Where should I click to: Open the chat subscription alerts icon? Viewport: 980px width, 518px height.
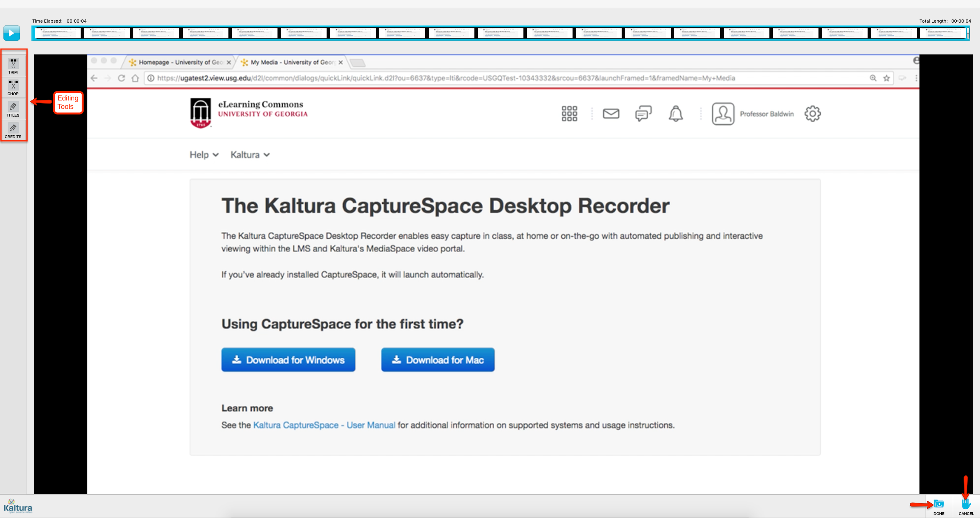pos(643,114)
